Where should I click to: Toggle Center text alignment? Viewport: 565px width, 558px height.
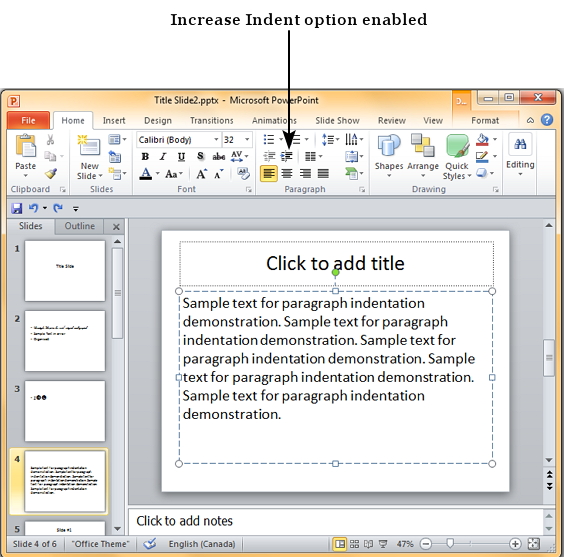(x=287, y=174)
